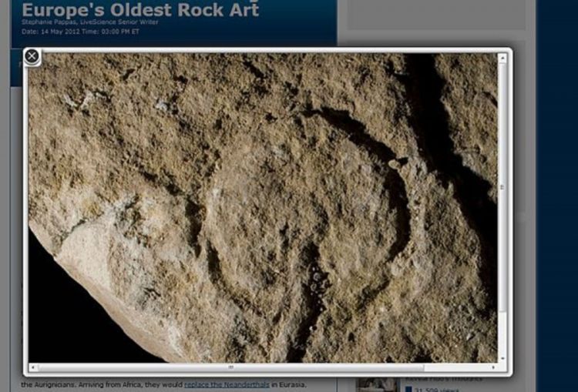Close the lightbox image popup
The height and width of the screenshot is (392, 578).
(x=32, y=56)
